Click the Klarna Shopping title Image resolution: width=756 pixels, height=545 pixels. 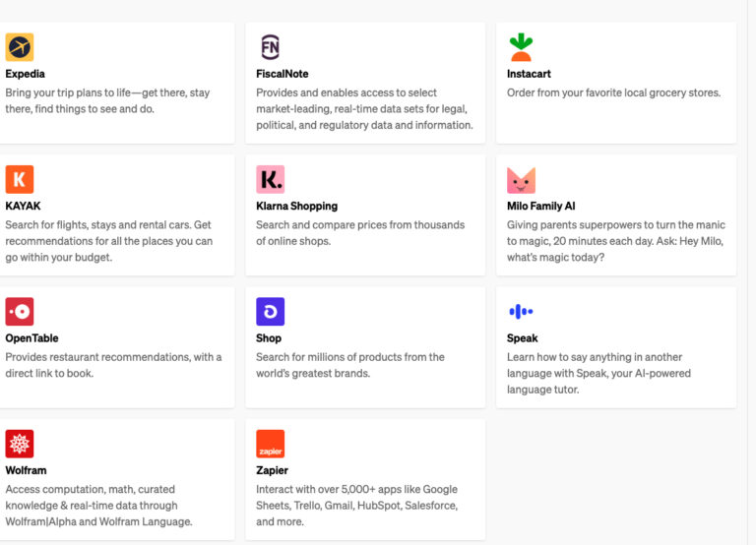click(296, 206)
